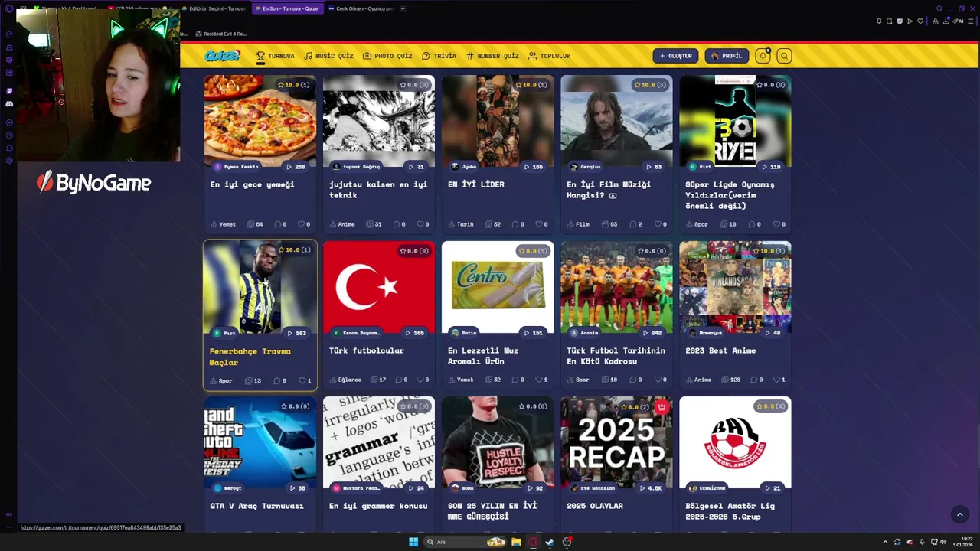This screenshot has height=551, width=980.
Task: Open the Topluluk section
Action: (549, 56)
